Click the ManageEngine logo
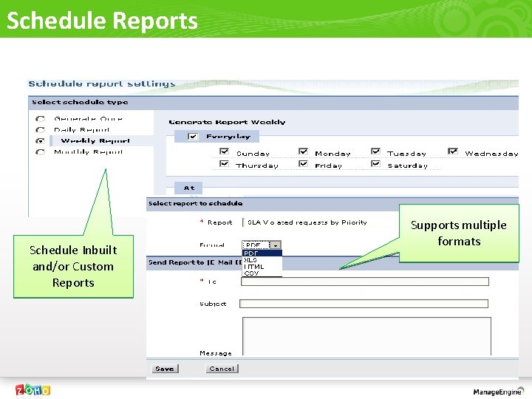Image resolution: width=532 pixels, height=399 pixels. pos(499,391)
